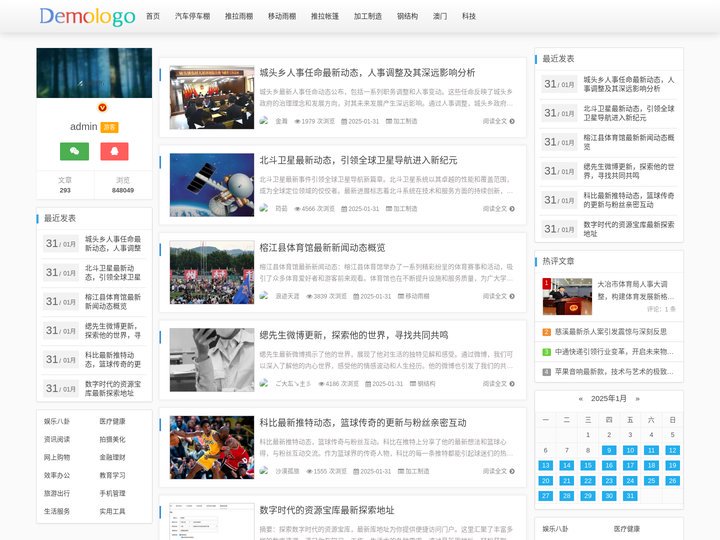Click 金融理财 category in left sidebar
Viewport: 720px width, 540px height.
pos(112,457)
